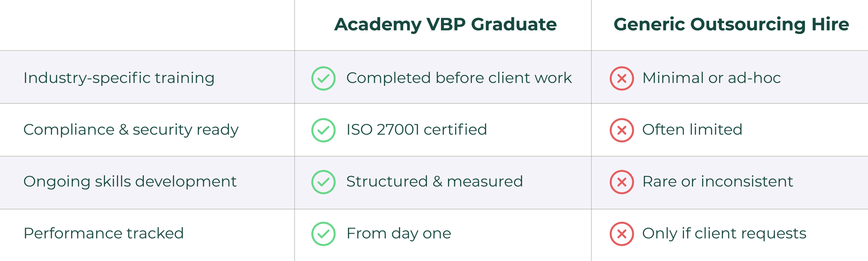Click red X beside Only if client requests
Screen dimensions: 868x261
621,234
